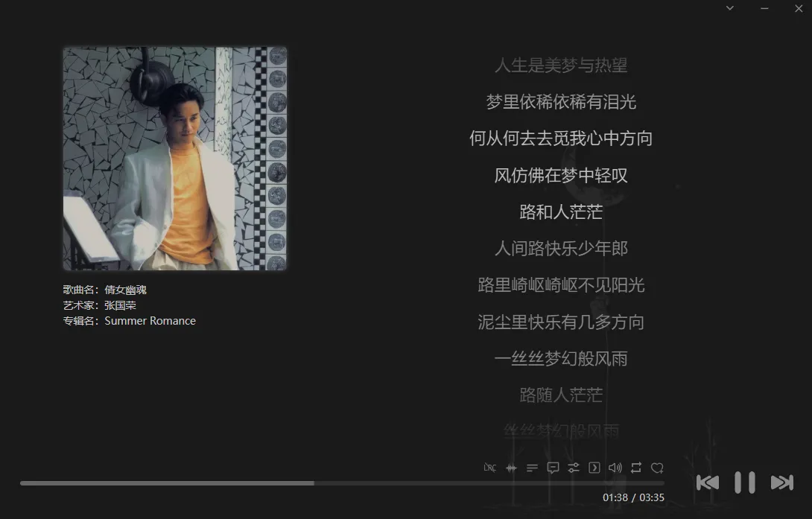Mute the volume

(x=615, y=468)
